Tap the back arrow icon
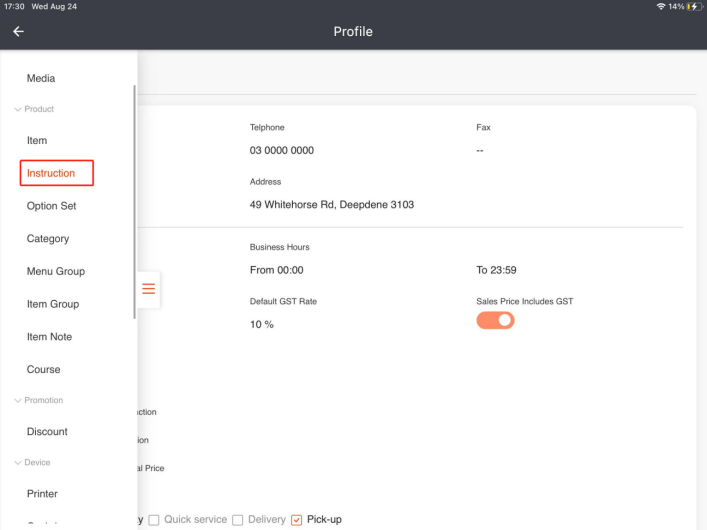The width and height of the screenshot is (707, 530). [18, 32]
